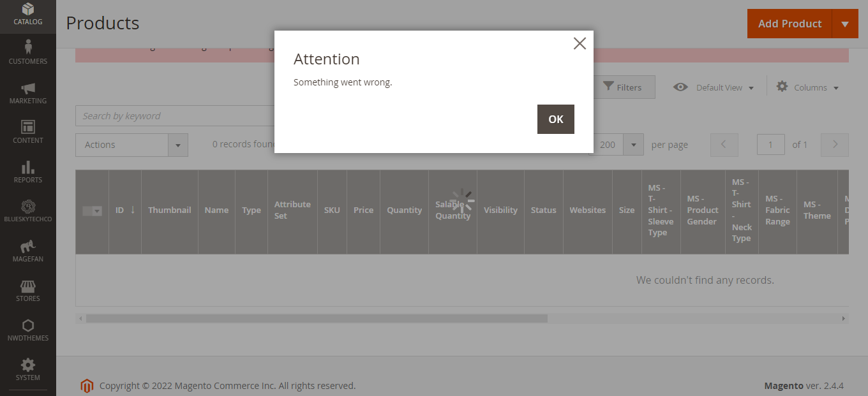The height and width of the screenshot is (396, 868).
Task: Select the Content sidebar icon
Action: (28, 130)
